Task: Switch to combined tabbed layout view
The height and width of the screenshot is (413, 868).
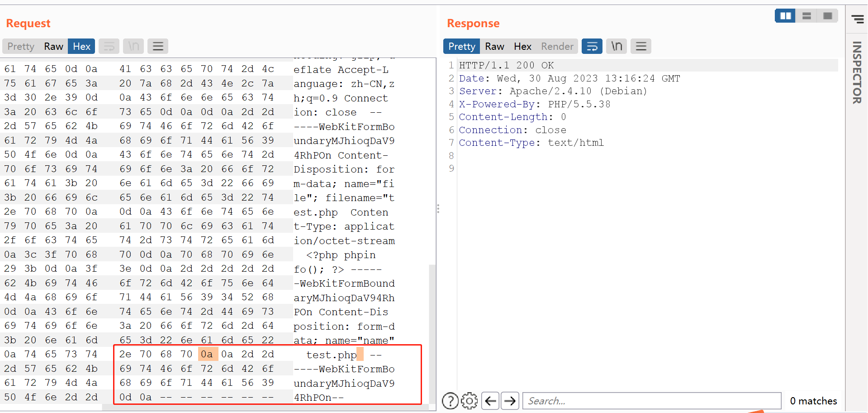Action: coord(828,16)
